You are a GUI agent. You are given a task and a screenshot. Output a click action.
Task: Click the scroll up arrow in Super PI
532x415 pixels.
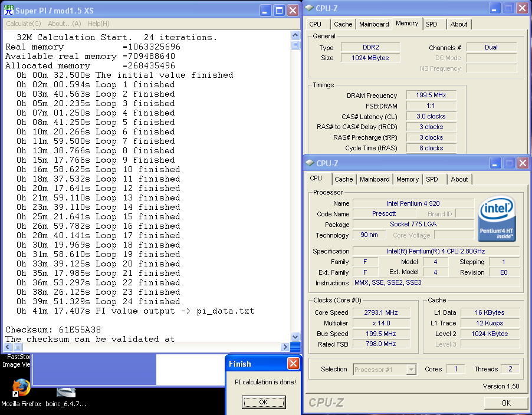(295, 35)
